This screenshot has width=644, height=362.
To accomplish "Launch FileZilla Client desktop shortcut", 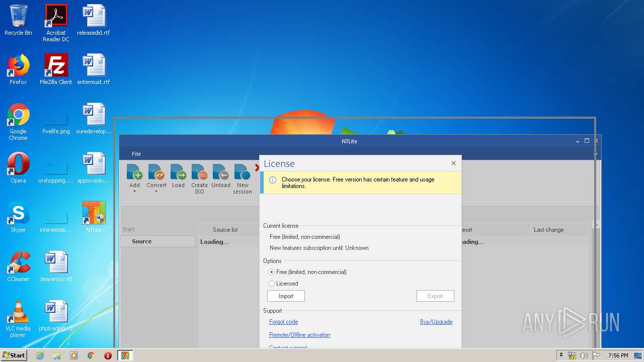I will click(x=56, y=69).
